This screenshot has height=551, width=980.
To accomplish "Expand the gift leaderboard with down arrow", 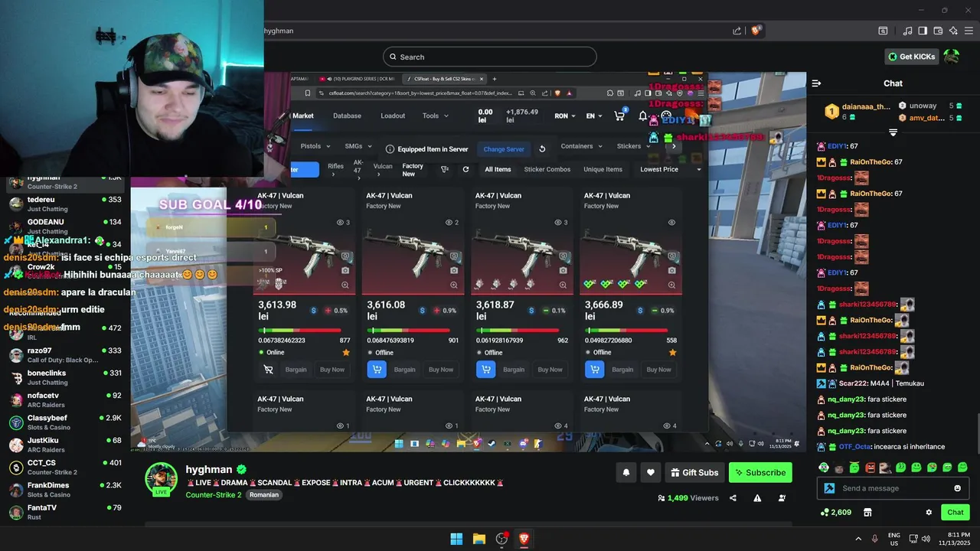I will [893, 132].
